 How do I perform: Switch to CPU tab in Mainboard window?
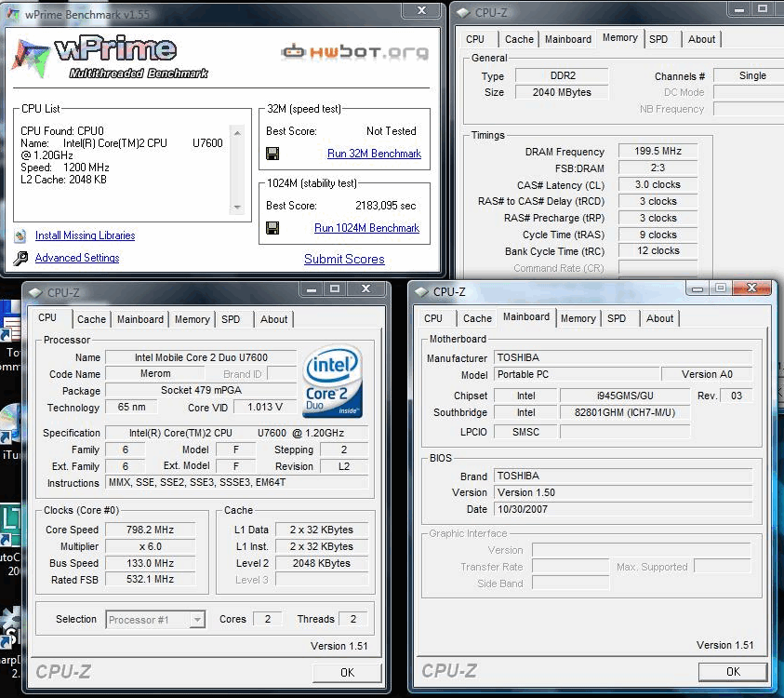coord(433,318)
